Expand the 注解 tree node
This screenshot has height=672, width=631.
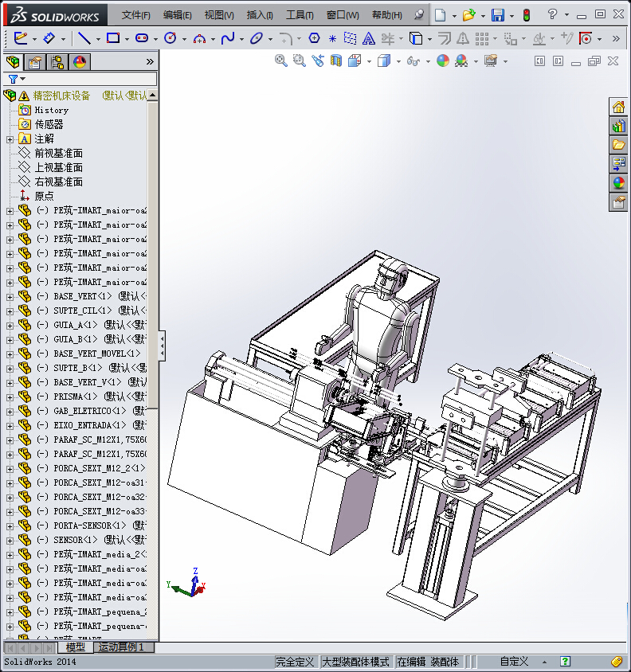pos(10,139)
